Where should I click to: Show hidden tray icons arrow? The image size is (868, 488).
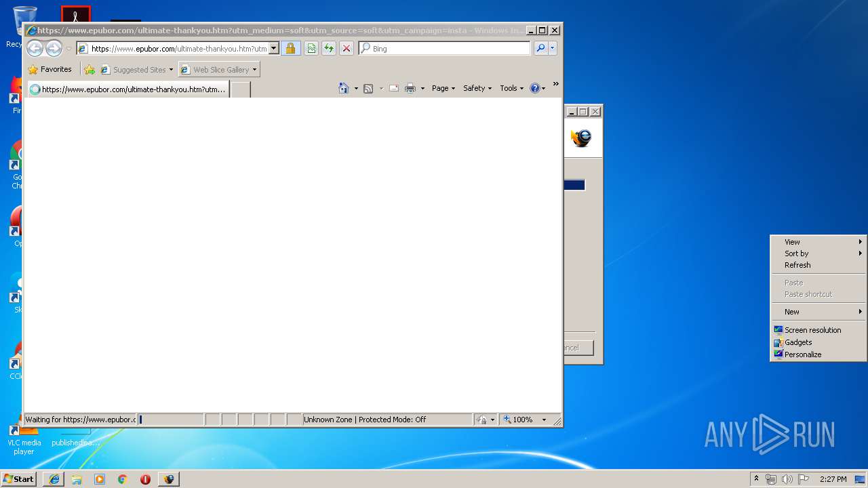point(756,479)
